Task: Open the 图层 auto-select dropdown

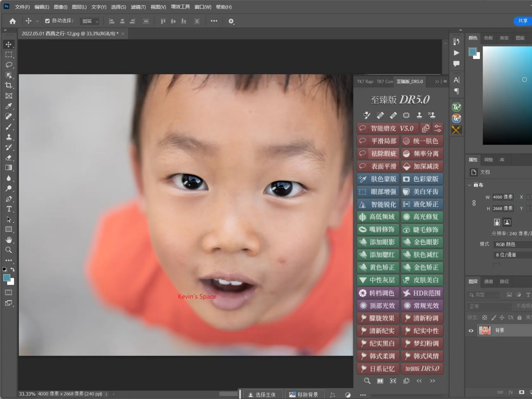Action: [x=90, y=21]
